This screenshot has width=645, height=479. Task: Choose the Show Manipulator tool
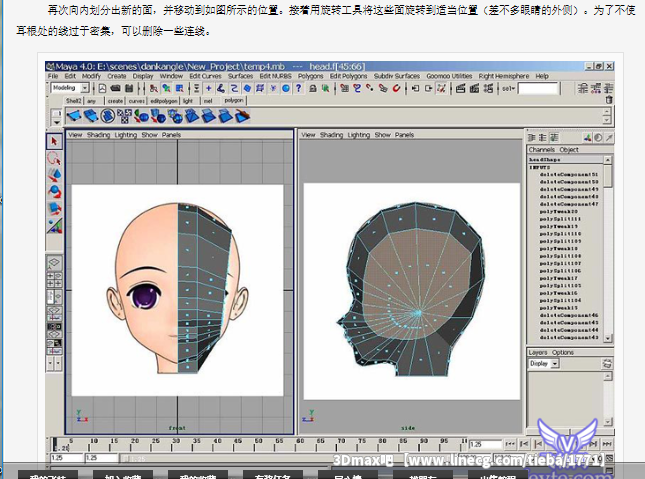tap(54, 226)
